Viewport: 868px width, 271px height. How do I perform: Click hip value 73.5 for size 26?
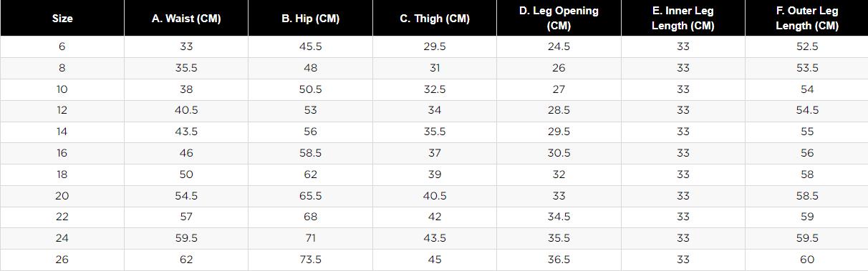[x=310, y=260]
